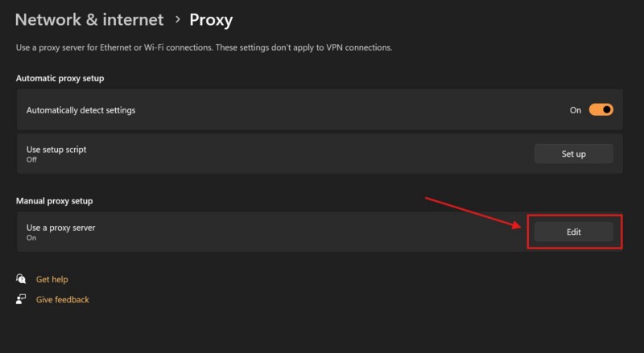The height and width of the screenshot is (353, 644).
Task: Click the red arrow pointing at Edit
Action: [x=475, y=213]
